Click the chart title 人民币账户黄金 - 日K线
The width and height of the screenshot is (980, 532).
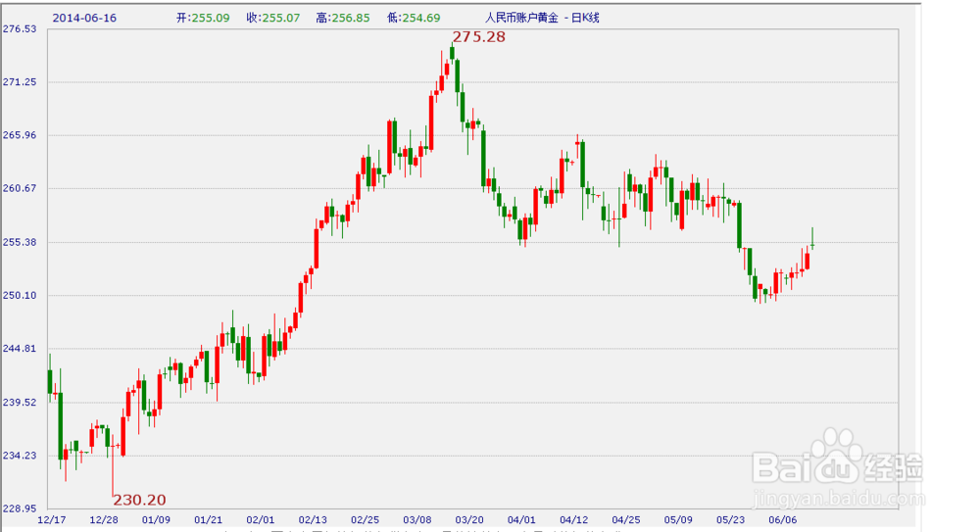click(x=542, y=19)
